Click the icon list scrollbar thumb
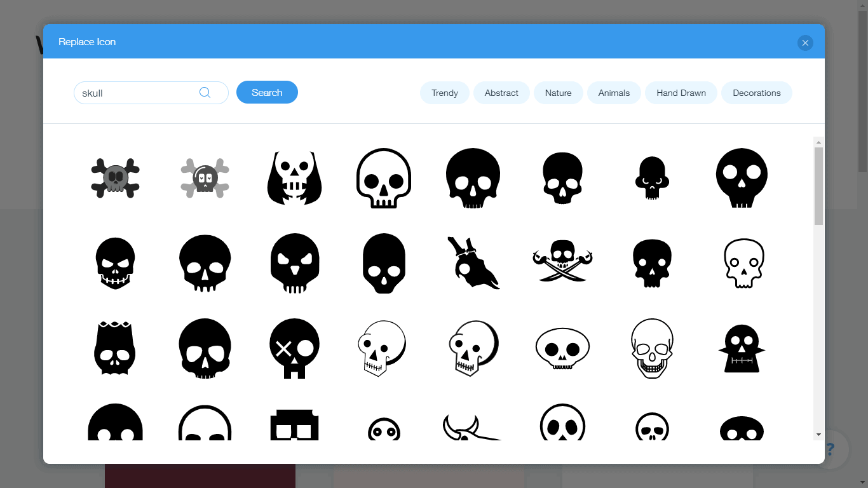This screenshot has width=868, height=488. [x=818, y=186]
